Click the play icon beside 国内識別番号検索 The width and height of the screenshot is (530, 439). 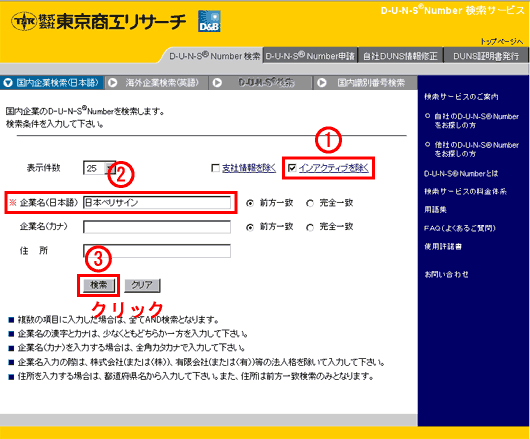322,83
